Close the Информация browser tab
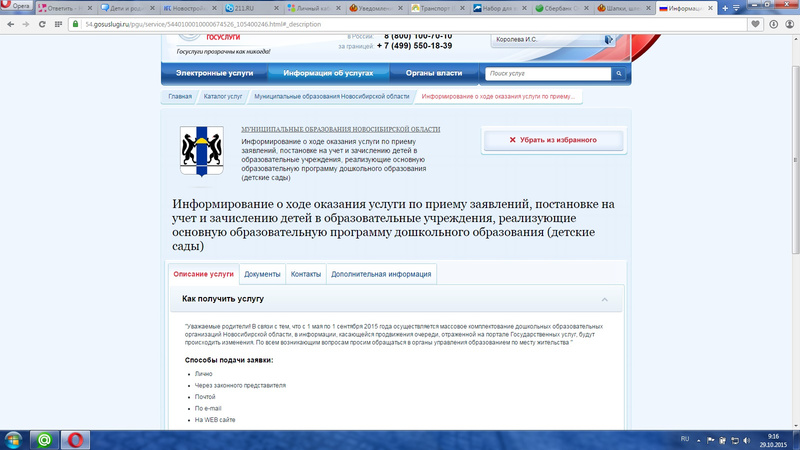This screenshot has width=800, height=450. pos(710,8)
